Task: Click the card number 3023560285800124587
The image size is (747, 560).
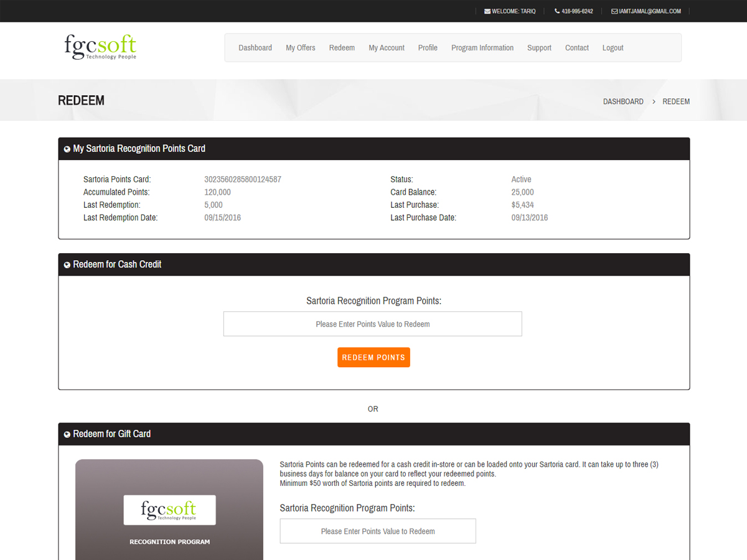Action: pyautogui.click(x=243, y=179)
